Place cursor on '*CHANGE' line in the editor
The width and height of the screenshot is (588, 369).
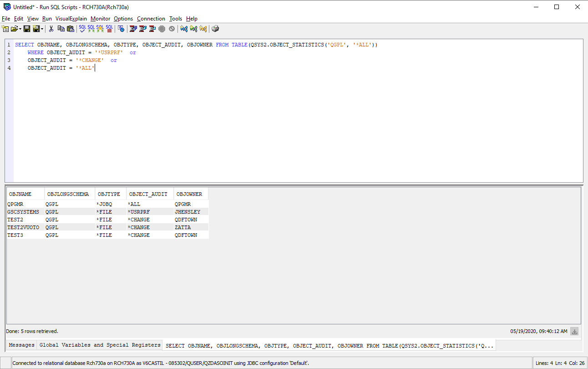point(72,60)
